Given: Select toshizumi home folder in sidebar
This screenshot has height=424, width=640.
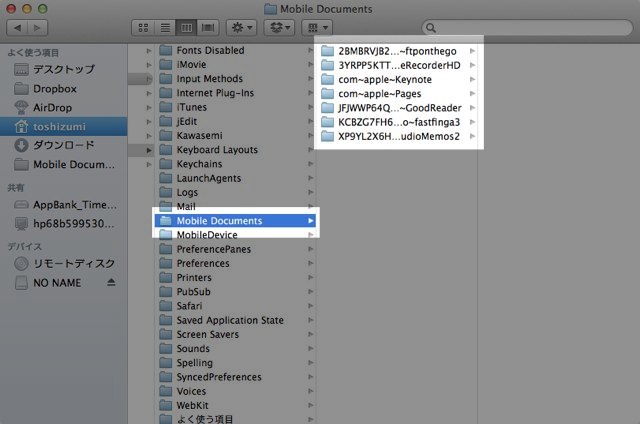Looking at the screenshot, I should [64, 127].
